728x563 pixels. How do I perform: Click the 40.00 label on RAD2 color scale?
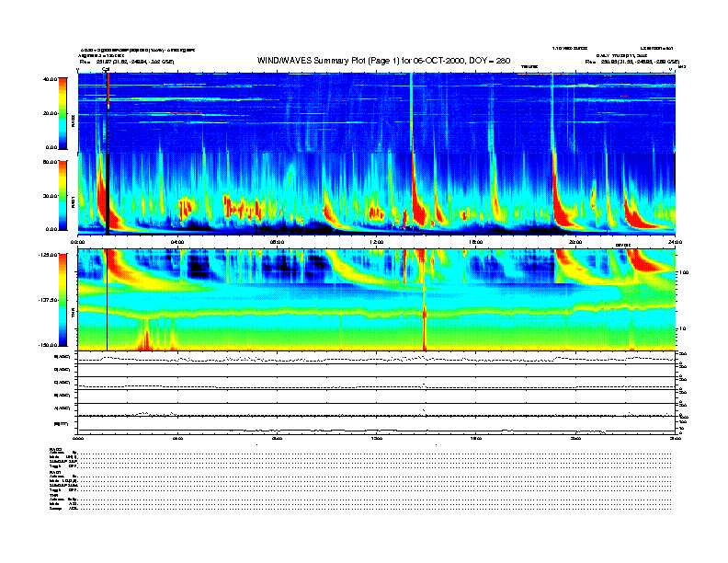pos(50,79)
